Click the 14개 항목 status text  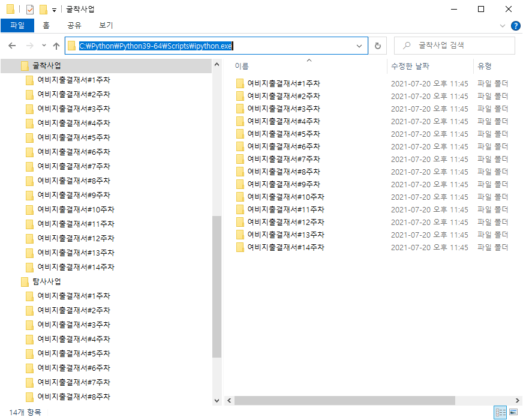pyautogui.click(x=25, y=412)
